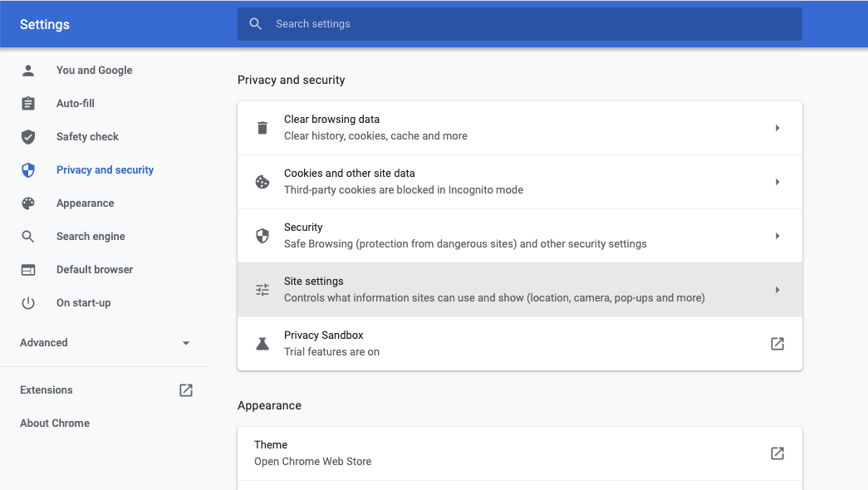Open the Site settings row arrow
The image size is (868, 490).
coord(777,290)
